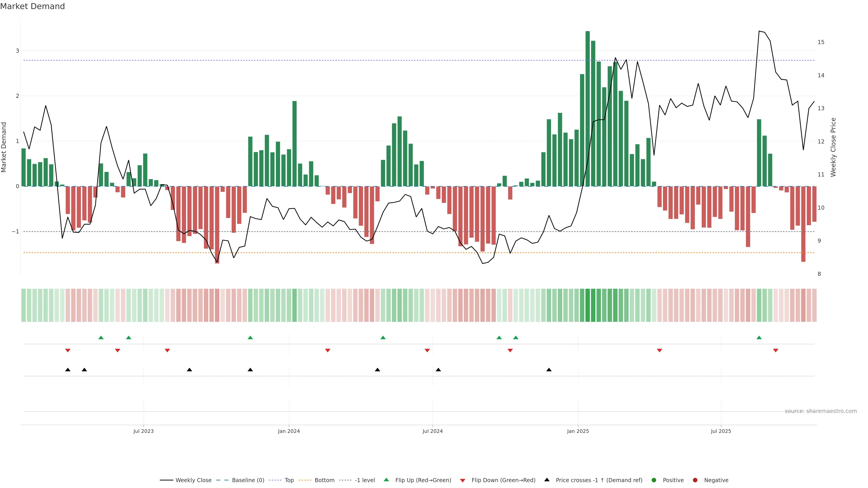Click the source: sharemaestro.com text
Viewport: 868px width, 488px height.
click(x=821, y=411)
